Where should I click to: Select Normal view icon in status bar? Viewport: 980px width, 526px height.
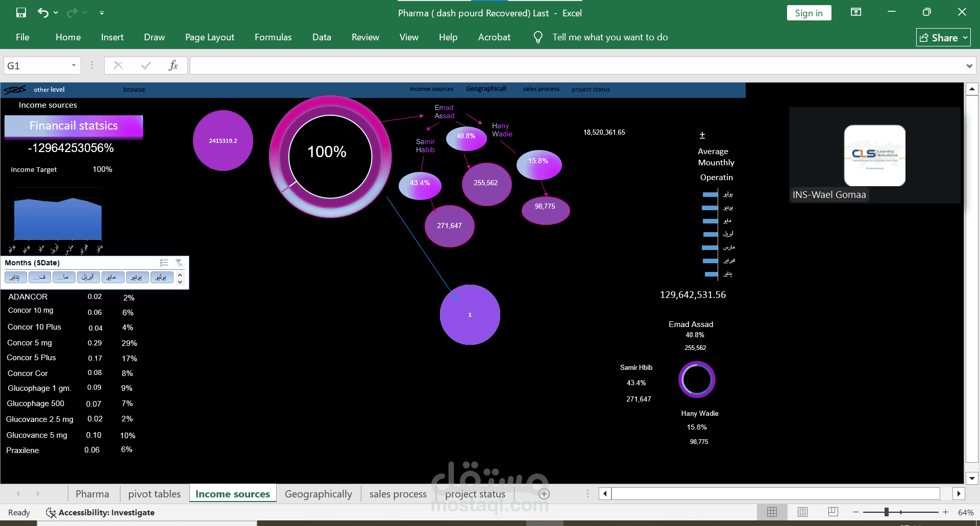point(772,512)
